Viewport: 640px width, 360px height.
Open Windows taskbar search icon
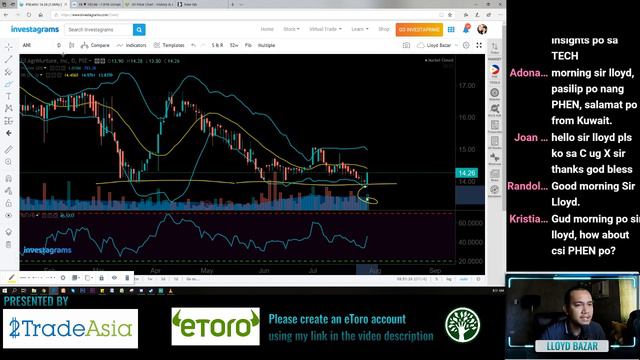coord(14,291)
